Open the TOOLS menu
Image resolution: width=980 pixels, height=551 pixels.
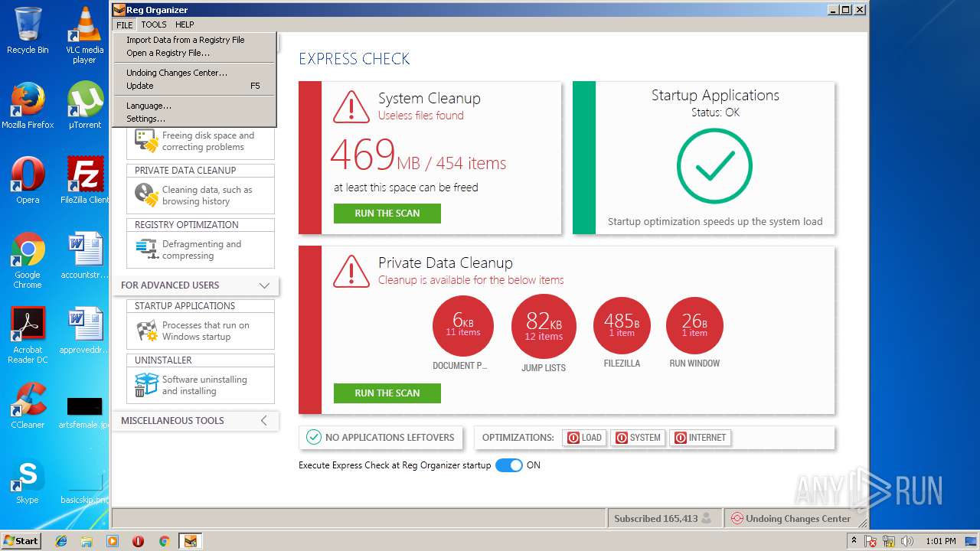click(x=154, y=24)
